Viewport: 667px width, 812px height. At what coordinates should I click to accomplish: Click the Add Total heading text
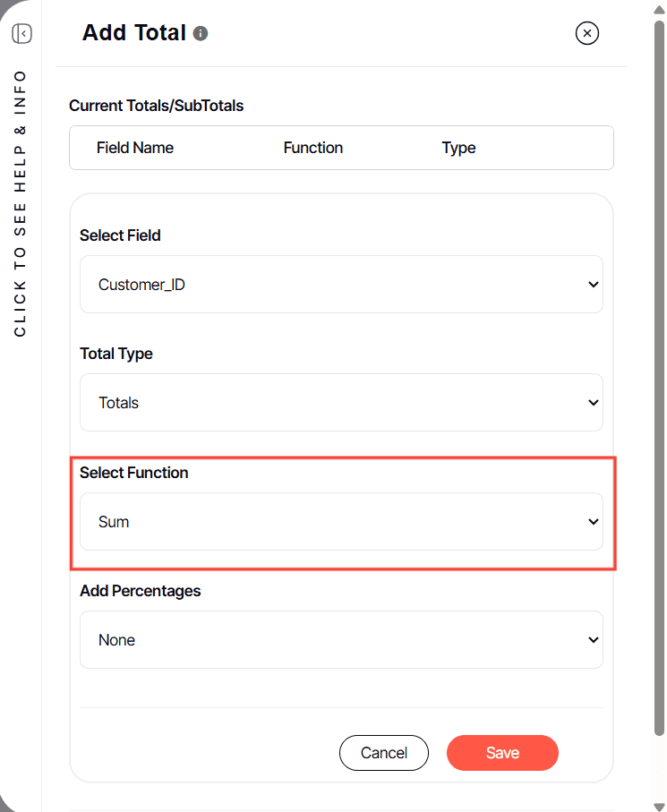pyautogui.click(x=134, y=33)
